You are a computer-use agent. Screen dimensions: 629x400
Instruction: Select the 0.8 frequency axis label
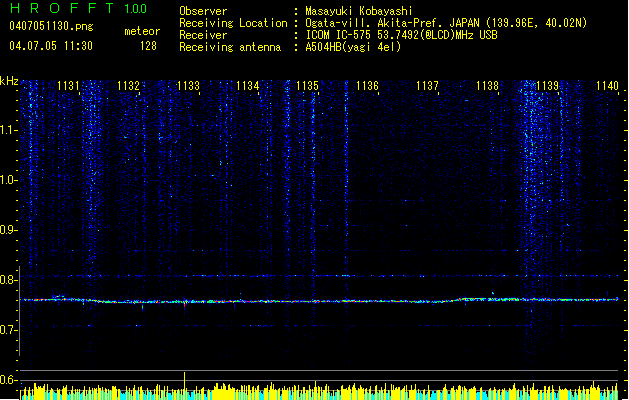9,280
